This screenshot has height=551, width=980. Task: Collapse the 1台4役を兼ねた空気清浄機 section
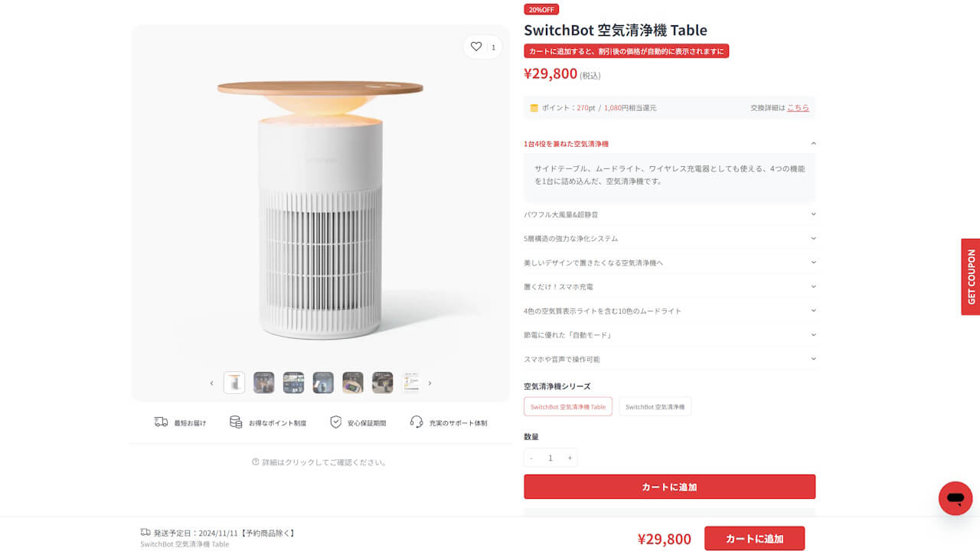pos(813,144)
